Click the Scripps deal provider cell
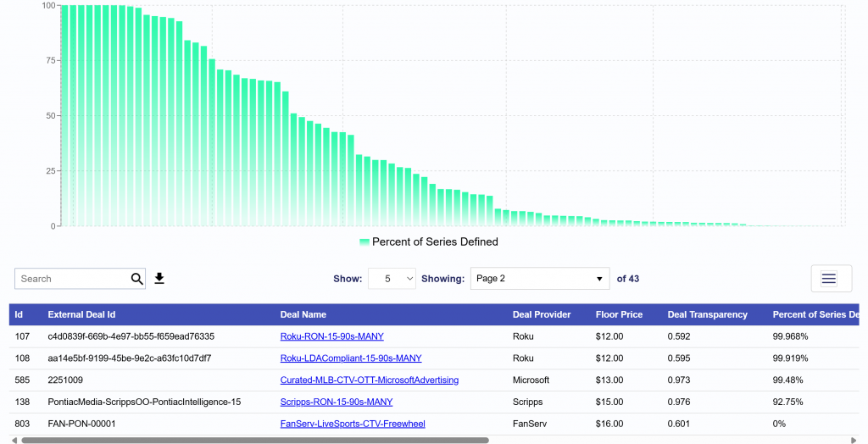Viewport: 868px width, 444px height. tap(527, 402)
